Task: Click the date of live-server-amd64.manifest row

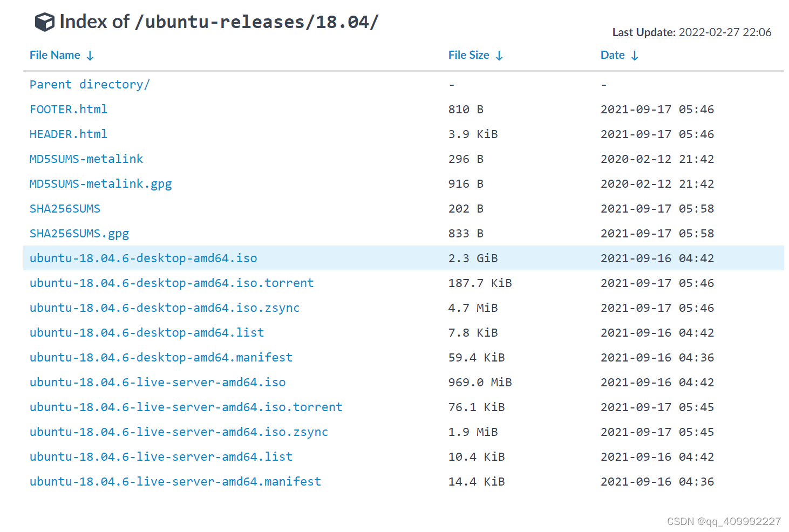Action: [x=657, y=482]
